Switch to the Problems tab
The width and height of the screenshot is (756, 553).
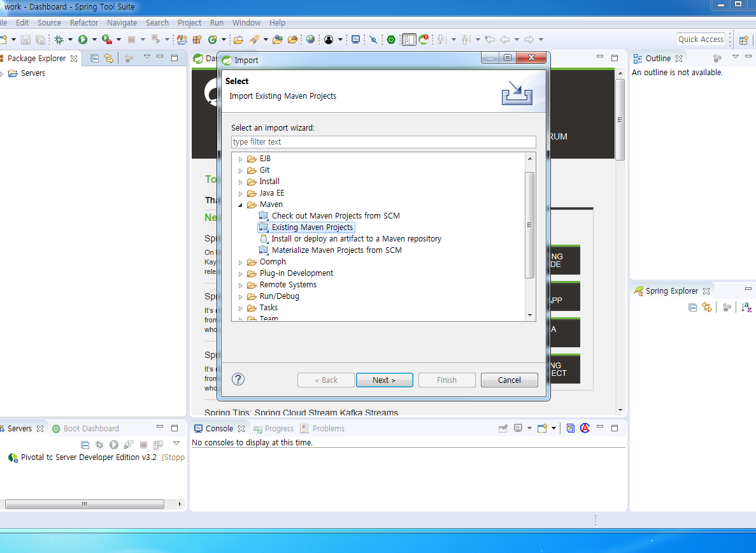click(x=322, y=429)
